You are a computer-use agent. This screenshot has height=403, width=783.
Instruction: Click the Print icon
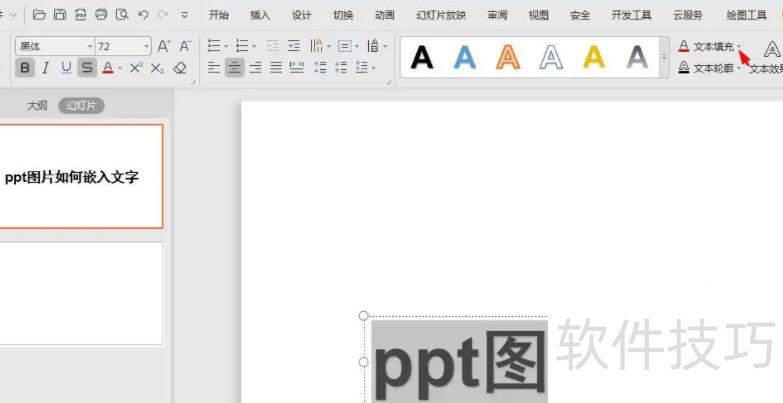(x=101, y=14)
